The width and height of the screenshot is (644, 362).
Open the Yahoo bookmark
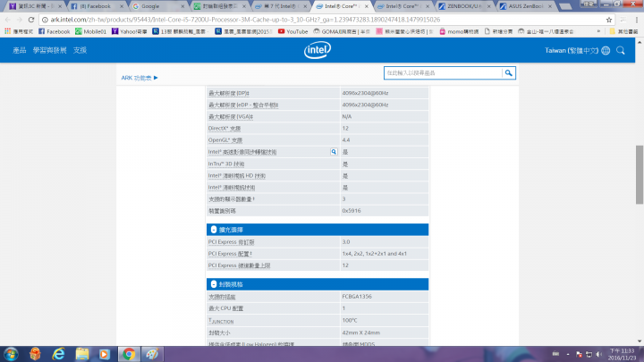click(x=130, y=31)
